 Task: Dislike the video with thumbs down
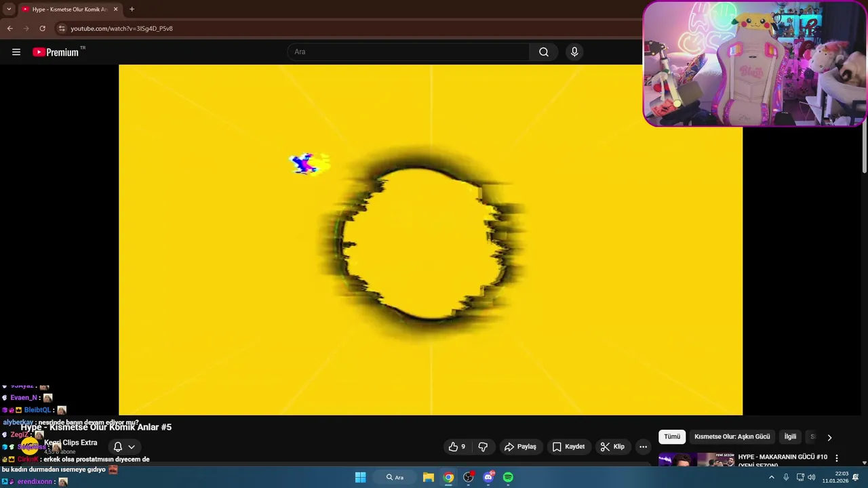(483, 447)
